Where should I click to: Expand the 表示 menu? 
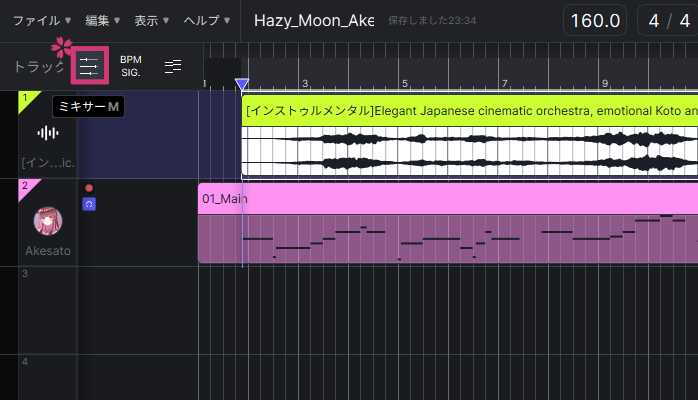click(x=151, y=20)
